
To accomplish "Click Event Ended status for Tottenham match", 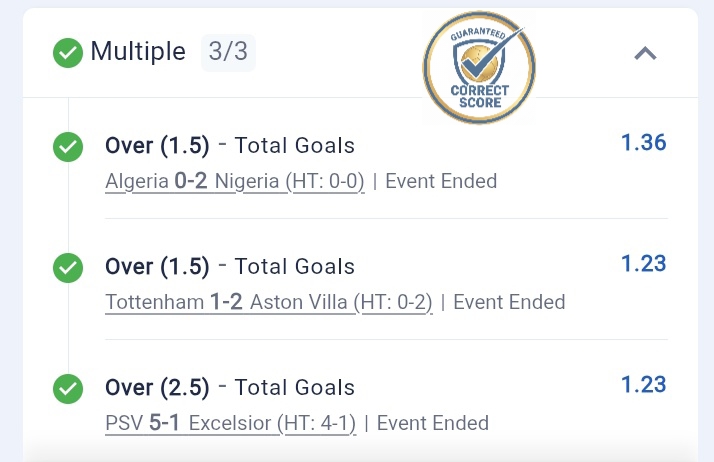I will point(509,302).
